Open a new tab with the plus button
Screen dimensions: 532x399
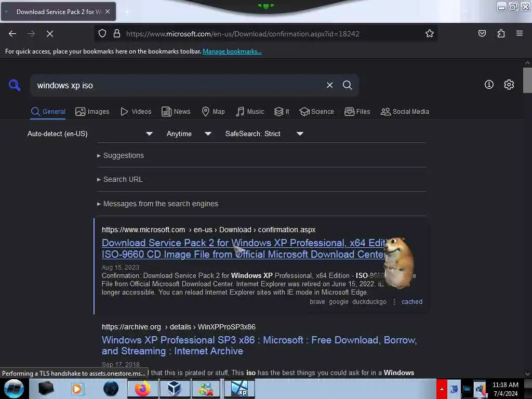tap(127, 11)
